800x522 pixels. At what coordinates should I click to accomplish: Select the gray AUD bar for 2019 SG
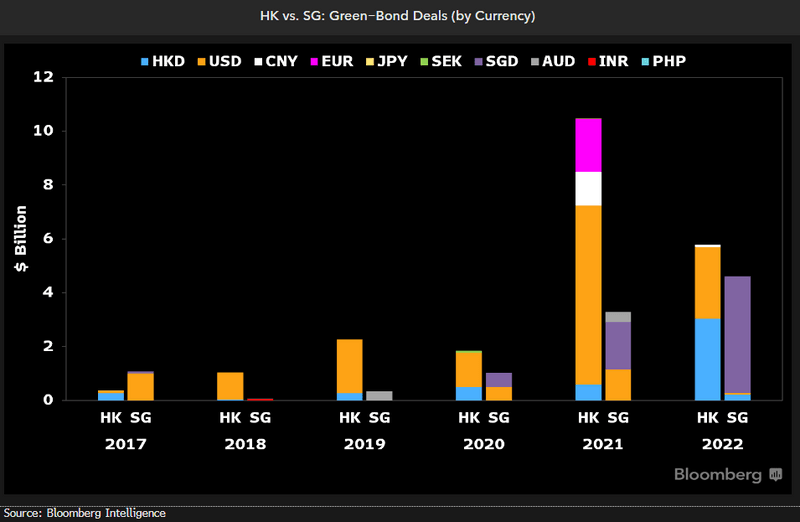coord(379,395)
